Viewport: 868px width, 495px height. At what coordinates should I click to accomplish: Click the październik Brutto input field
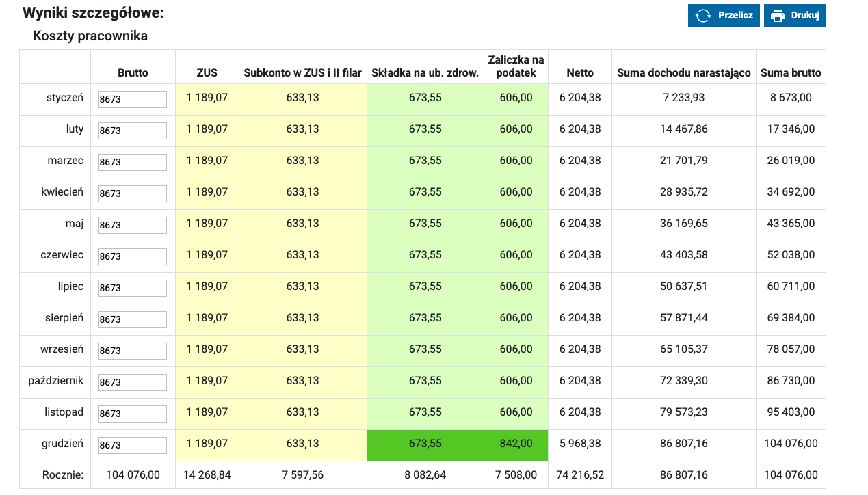133,382
